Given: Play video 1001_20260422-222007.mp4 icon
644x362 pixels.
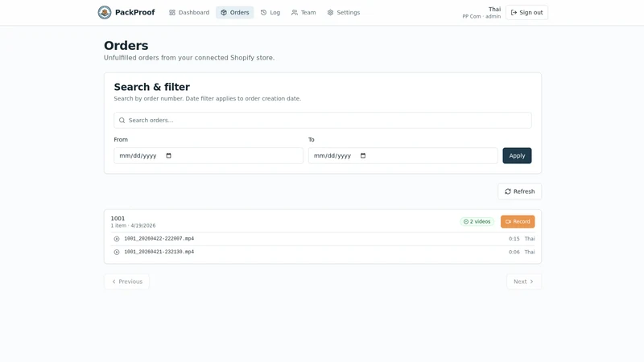Looking at the screenshot, I should click(117, 239).
